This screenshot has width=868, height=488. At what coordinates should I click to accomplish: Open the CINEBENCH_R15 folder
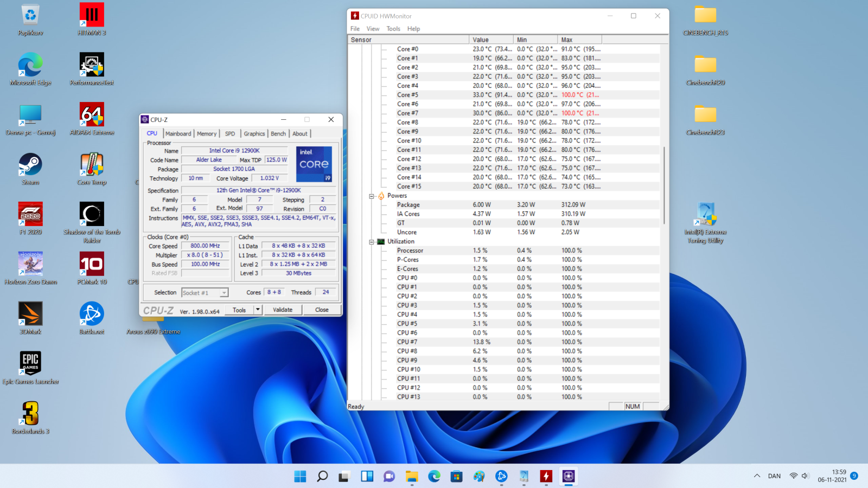705,19
